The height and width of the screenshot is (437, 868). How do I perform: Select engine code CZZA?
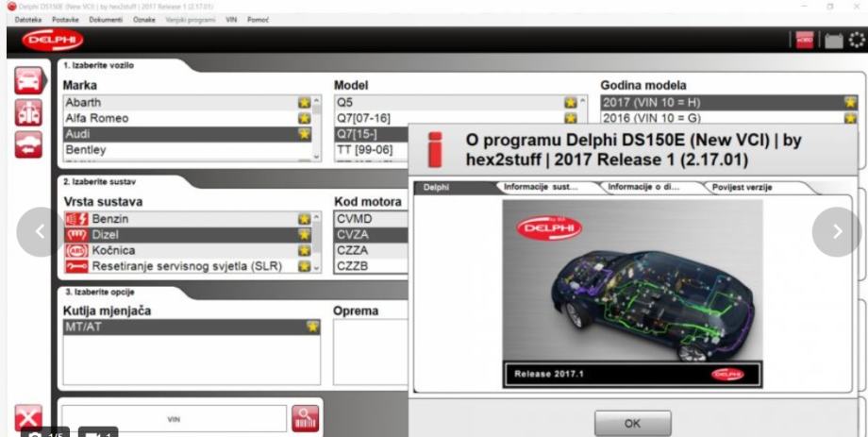(x=372, y=250)
